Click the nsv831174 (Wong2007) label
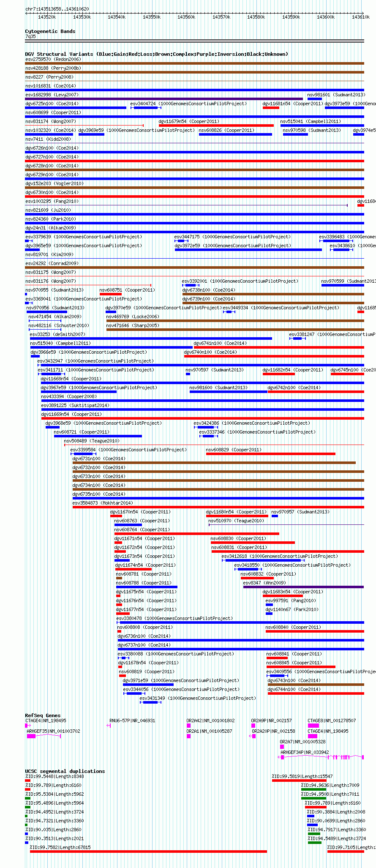 pos(50,121)
